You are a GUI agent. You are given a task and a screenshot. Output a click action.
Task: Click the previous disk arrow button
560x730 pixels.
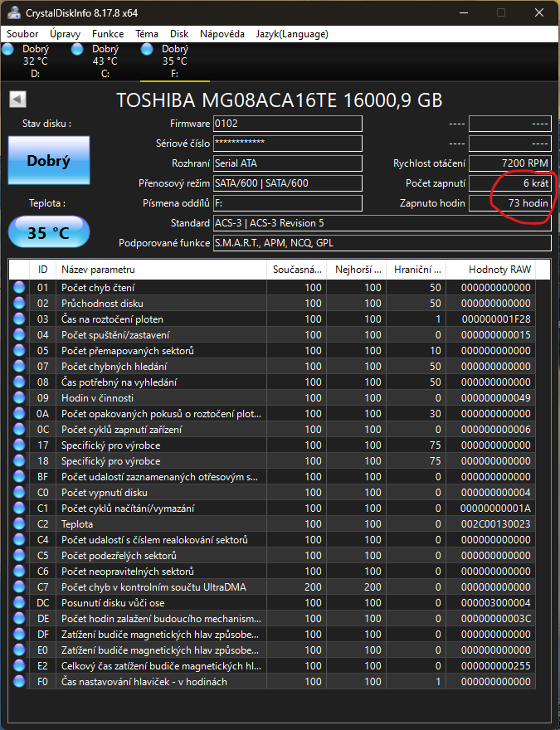pyautogui.click(x=17, y=100)
